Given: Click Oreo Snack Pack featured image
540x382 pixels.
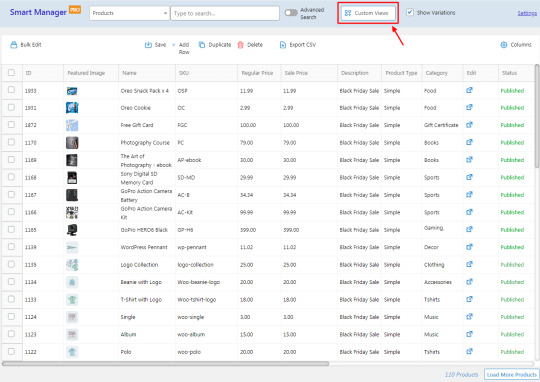Looking at the screenshot, I should tap(72, 91).
